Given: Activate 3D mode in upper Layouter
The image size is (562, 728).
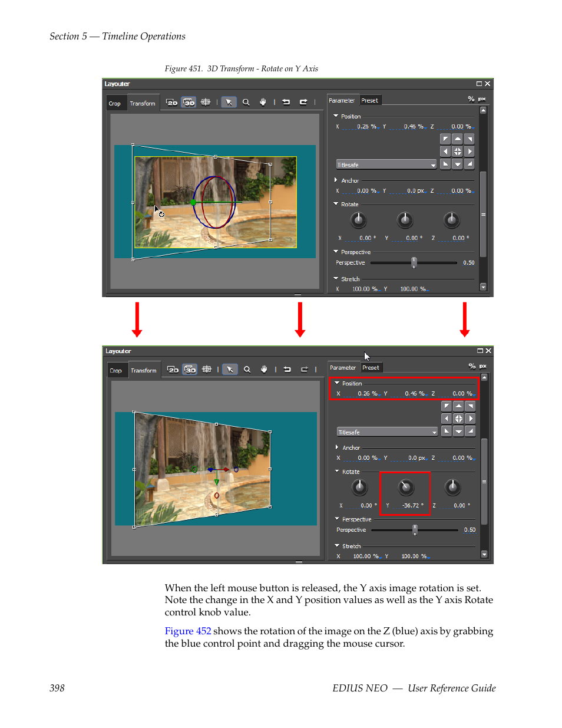Looking at the screenshot, I should tap(189, 102).
